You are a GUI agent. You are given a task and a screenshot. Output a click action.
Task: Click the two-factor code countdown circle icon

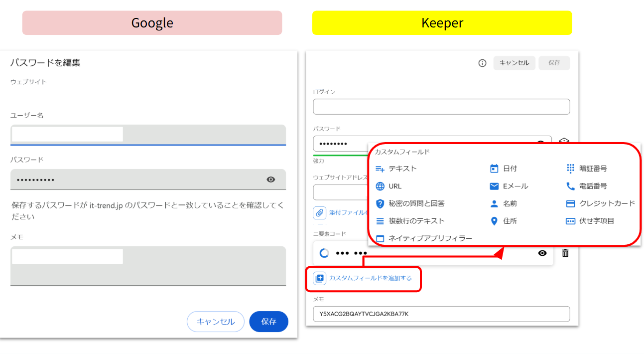point(324,253)
